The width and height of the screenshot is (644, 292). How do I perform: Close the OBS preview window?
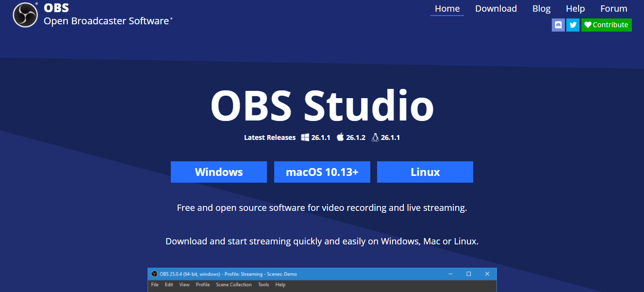pyautogui.click(x=487, y=274)
